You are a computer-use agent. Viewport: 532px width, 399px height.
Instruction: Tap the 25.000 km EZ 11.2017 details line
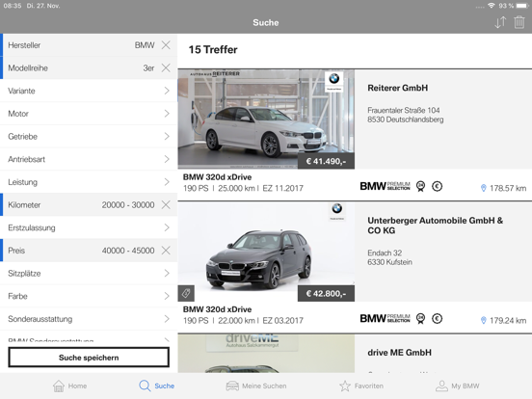click(x=243, y=188)
